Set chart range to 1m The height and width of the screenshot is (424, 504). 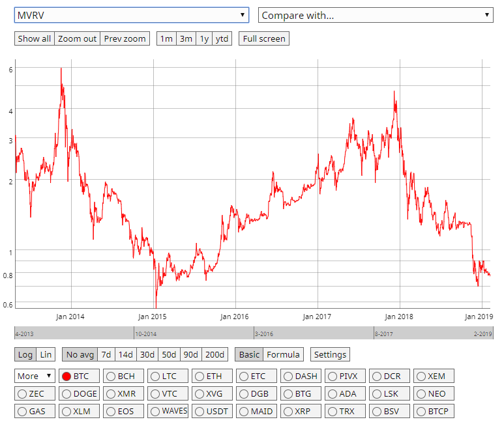tap(166, 38)
